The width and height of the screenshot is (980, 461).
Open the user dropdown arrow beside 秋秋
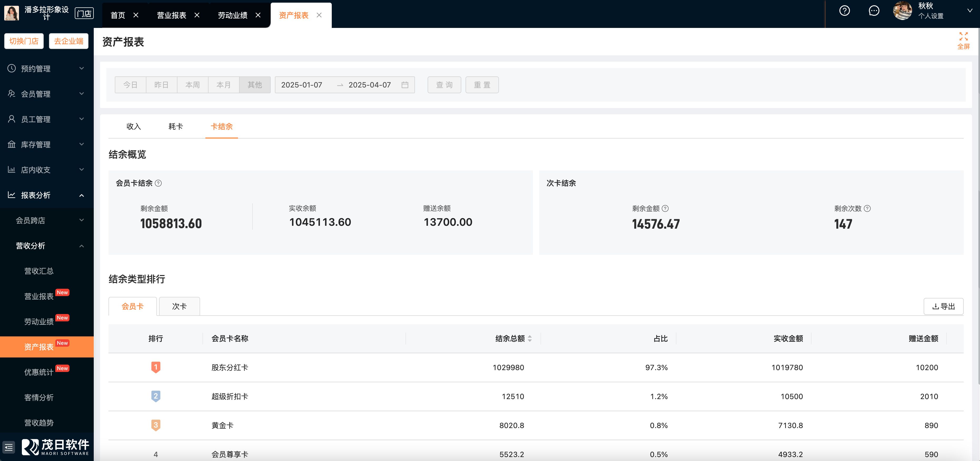(x=969, y=11)
